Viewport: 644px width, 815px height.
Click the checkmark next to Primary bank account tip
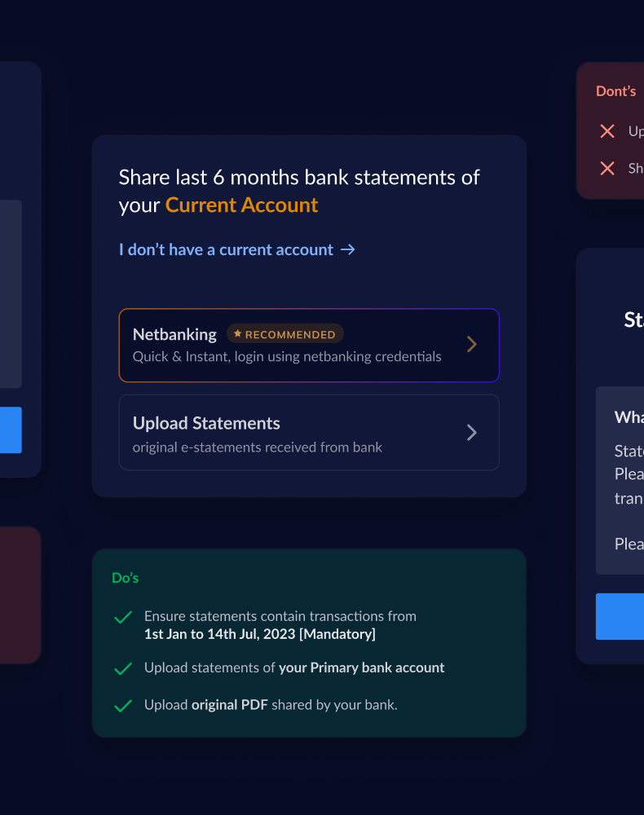(123, 667)
